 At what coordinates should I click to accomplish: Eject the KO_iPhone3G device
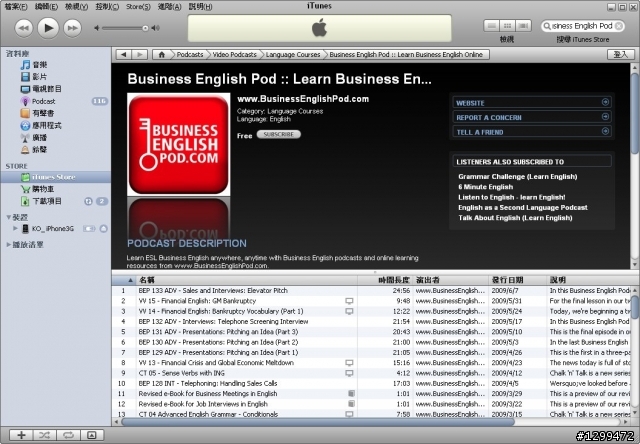pos(104,229)
